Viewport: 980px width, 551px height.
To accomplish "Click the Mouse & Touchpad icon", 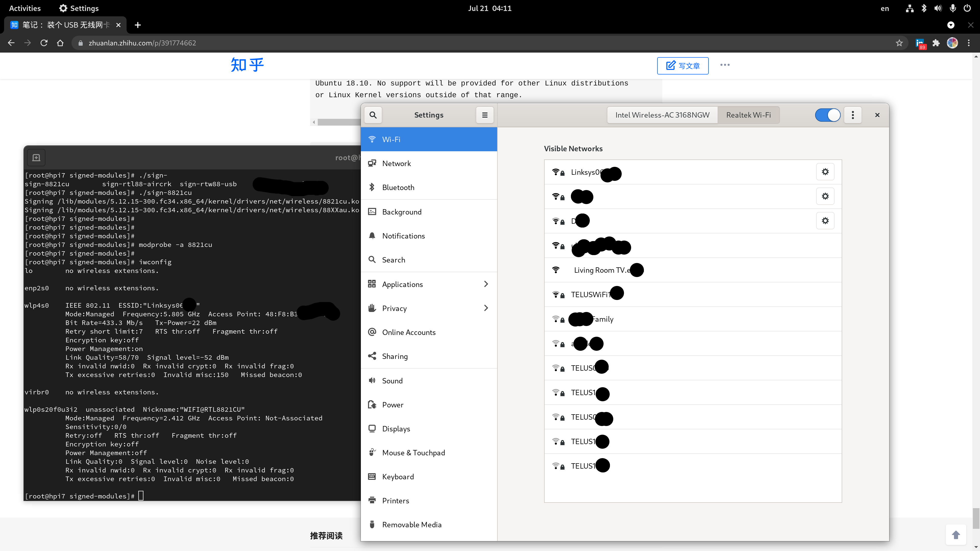I will click(372, 453).
